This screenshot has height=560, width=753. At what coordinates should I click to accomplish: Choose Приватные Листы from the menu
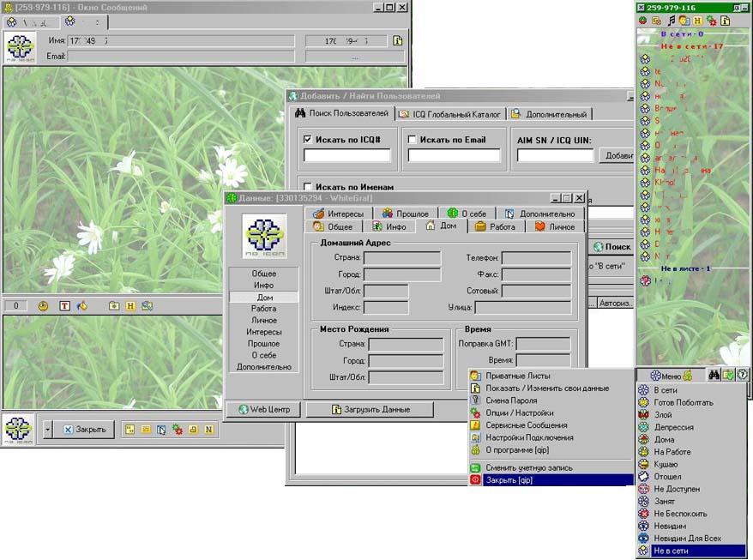coord(551,376)
